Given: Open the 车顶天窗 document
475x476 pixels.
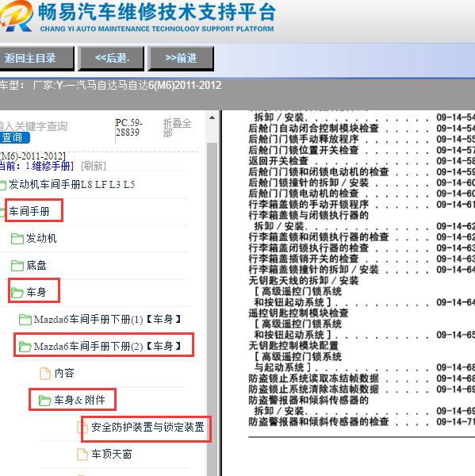Looking at the screenshot, I should point(112,454).
